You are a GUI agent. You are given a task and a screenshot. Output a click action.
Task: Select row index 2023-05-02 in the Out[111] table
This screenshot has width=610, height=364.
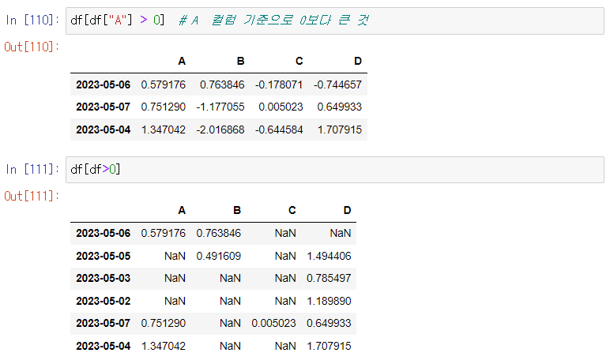pyautogui.click(x=103, y=302)
